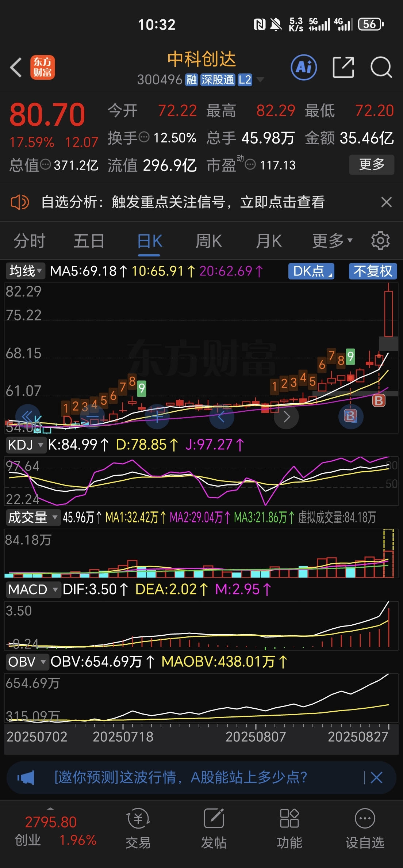Image resolution: width=403 pixels, height=868 pixels.
Task: Open the OBV indicator dropdown
Action: coord(27,662)
